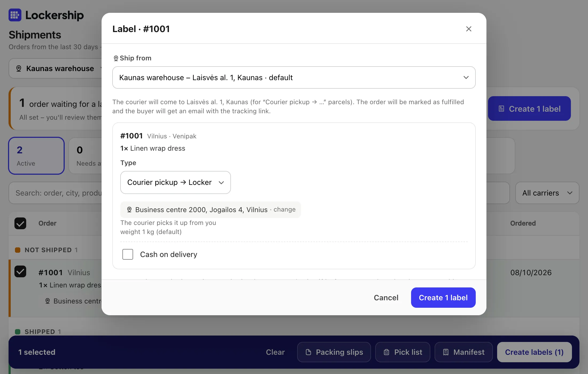Click the Create 1 label banner button

coord(529,108)
